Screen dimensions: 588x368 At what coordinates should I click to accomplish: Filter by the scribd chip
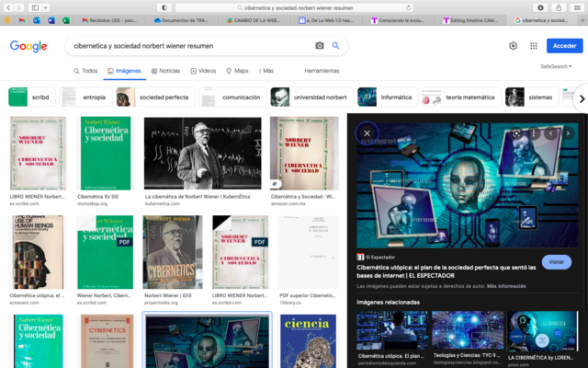point(32,98)
